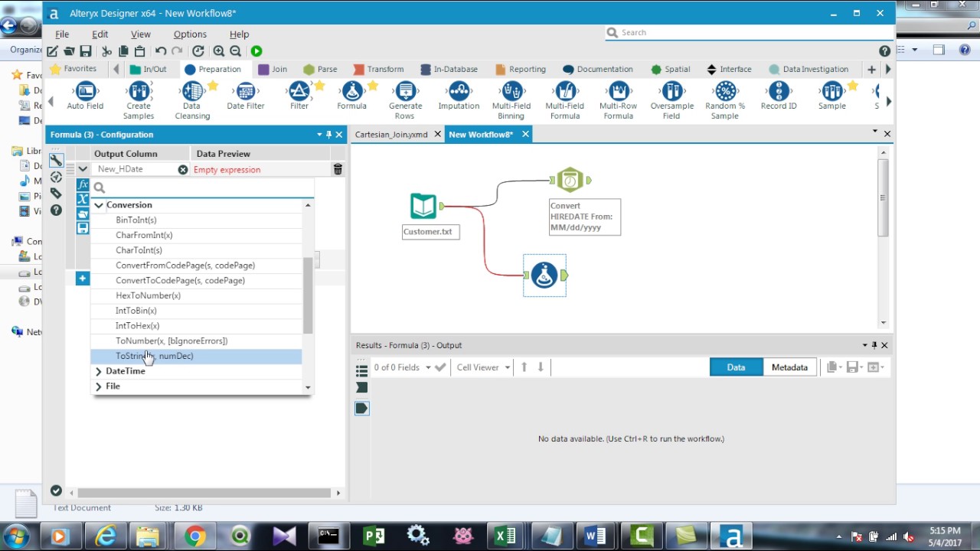Select the Imputation tool

pos(459,96)
